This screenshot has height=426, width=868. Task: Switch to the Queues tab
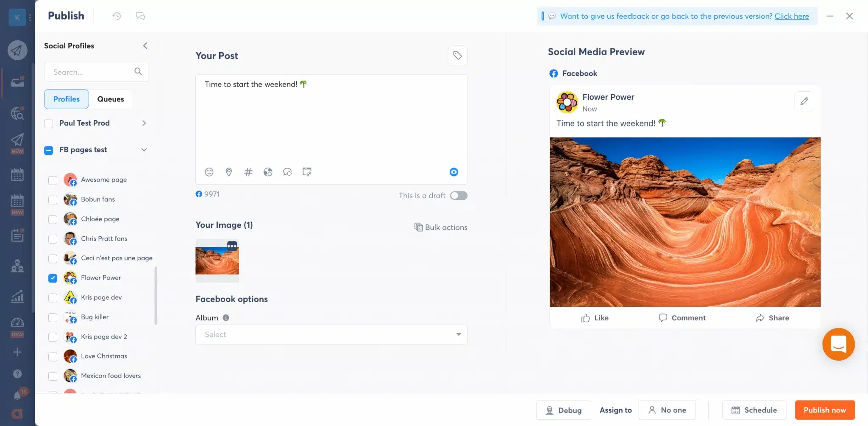(x=110, y=99)
